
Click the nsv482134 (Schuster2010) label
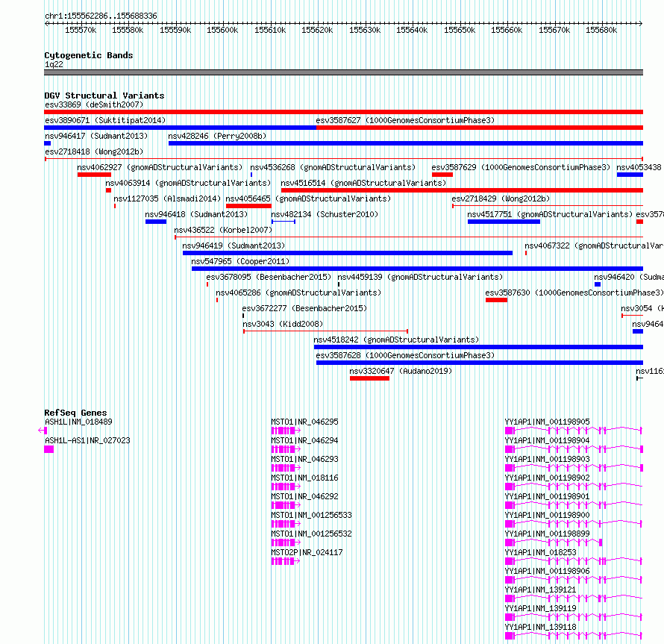[325, 214]
